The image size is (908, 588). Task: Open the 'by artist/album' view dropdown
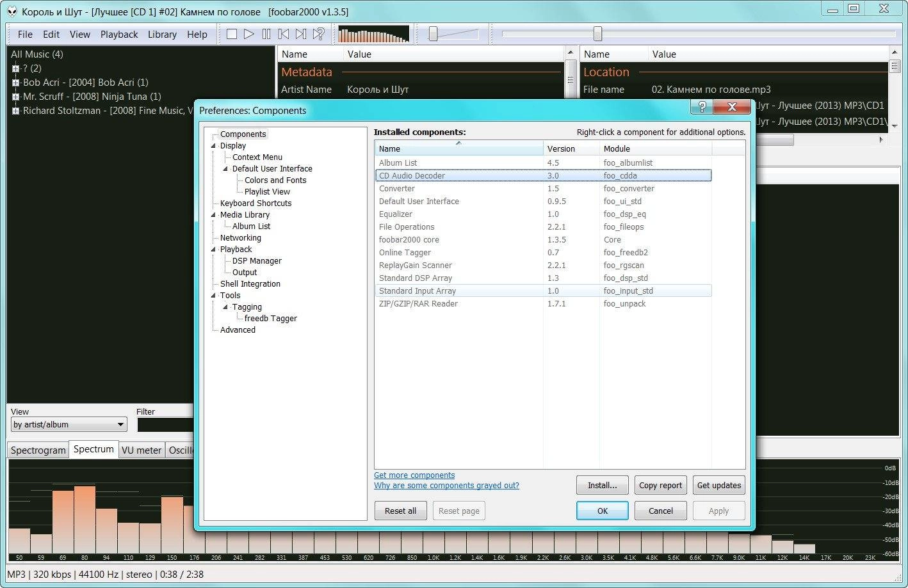(x=69, y=424)
